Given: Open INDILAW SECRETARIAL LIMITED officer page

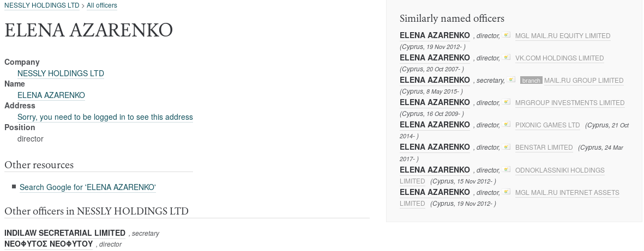Looking at the screenshot, I should pos(65,233).
